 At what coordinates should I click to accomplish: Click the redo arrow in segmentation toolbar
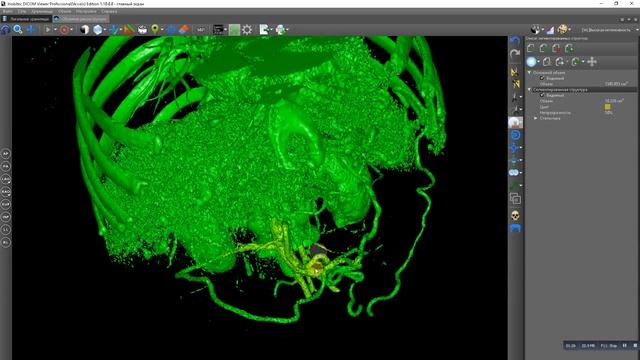tap(515, 53)
